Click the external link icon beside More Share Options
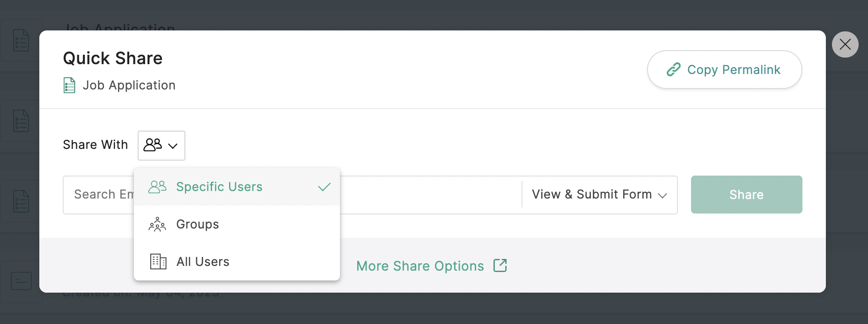 [x=500, y=265]
